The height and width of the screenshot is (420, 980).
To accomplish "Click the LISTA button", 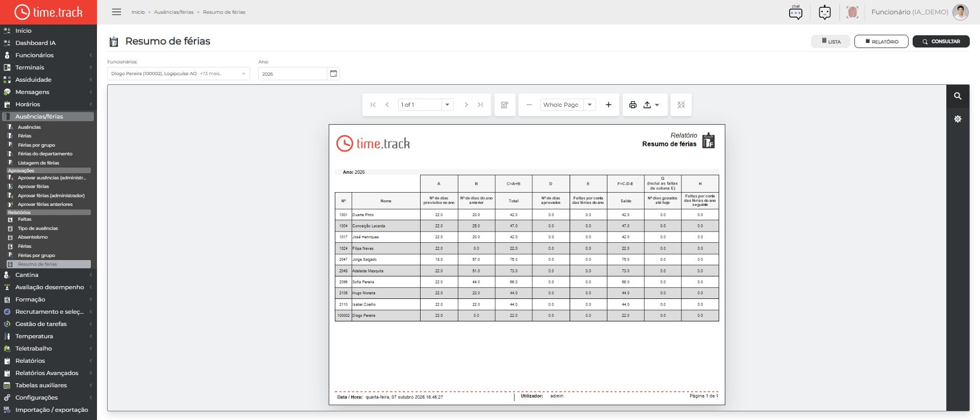I will 831,41.
